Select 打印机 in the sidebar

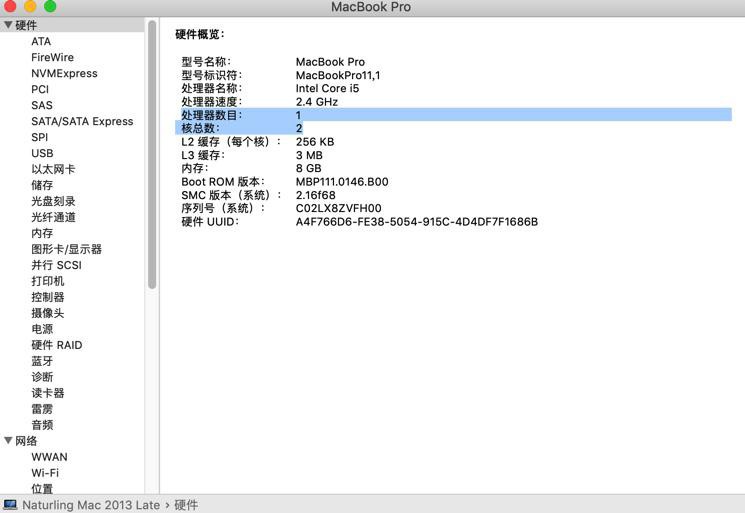pyautogui.click(x=48, y=281)
